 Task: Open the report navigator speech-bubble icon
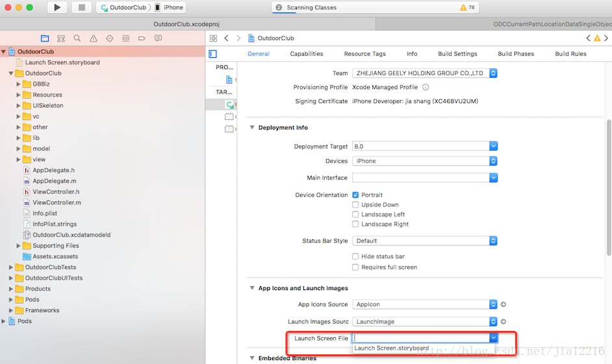pos(158,38)
